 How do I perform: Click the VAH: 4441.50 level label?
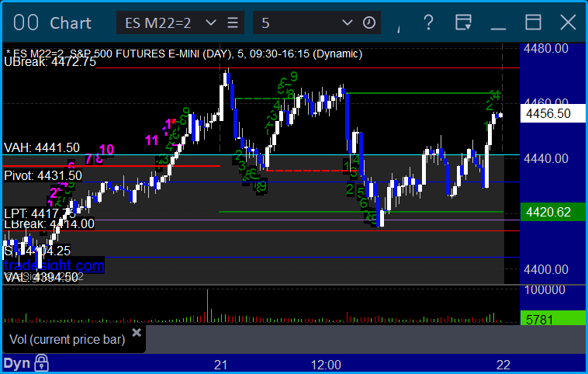[42, 147]
